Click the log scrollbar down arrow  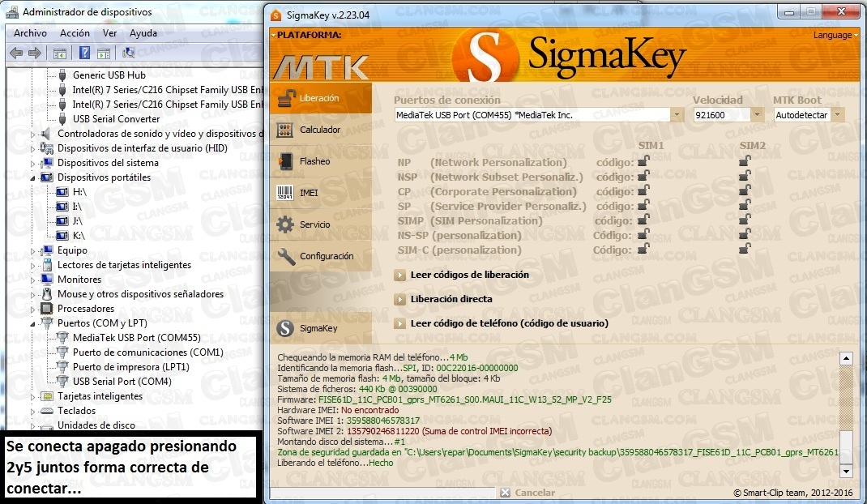click(846, 471)
